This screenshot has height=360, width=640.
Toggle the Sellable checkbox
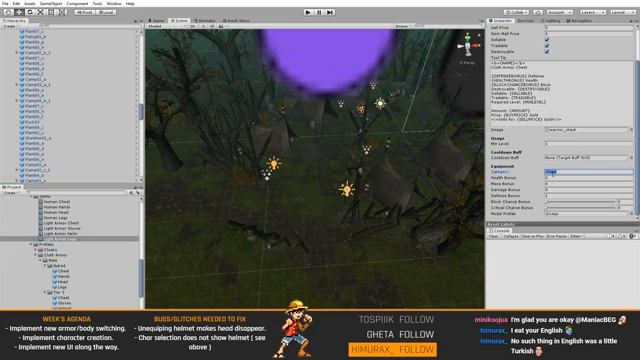click(x=547, y=40)
